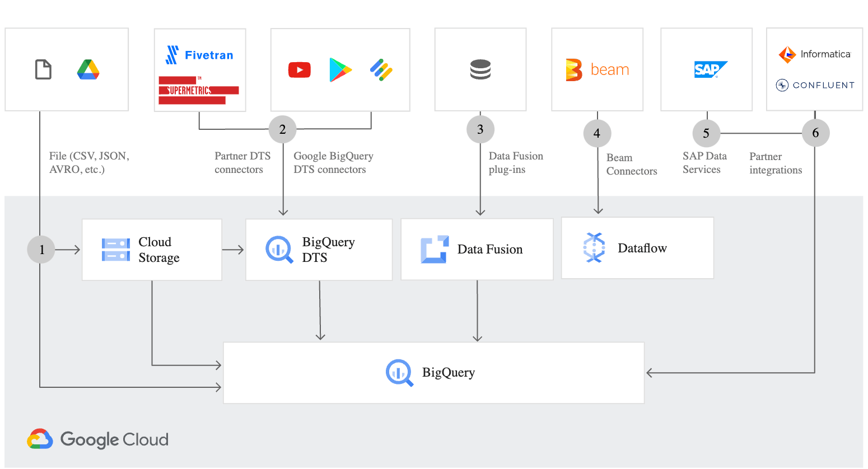Click the Partner integrations caption

(x=776, y=163)
